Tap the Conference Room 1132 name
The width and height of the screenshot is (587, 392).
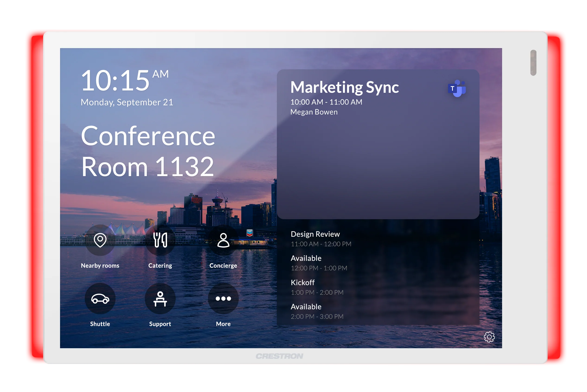click(x=148, y=151)
